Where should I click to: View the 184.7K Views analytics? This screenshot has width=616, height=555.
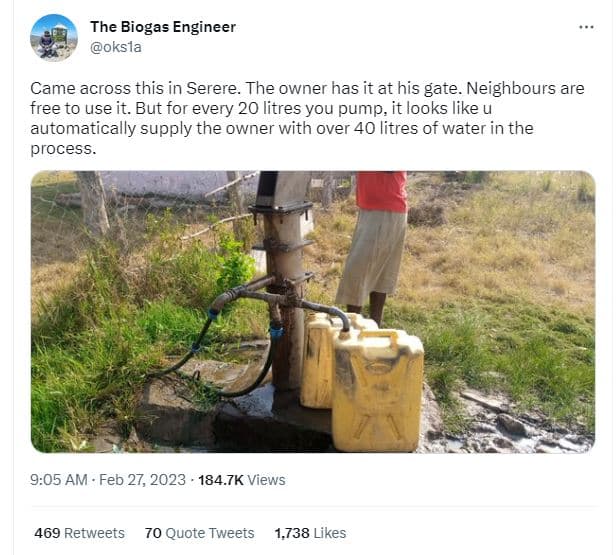point(242,480)
